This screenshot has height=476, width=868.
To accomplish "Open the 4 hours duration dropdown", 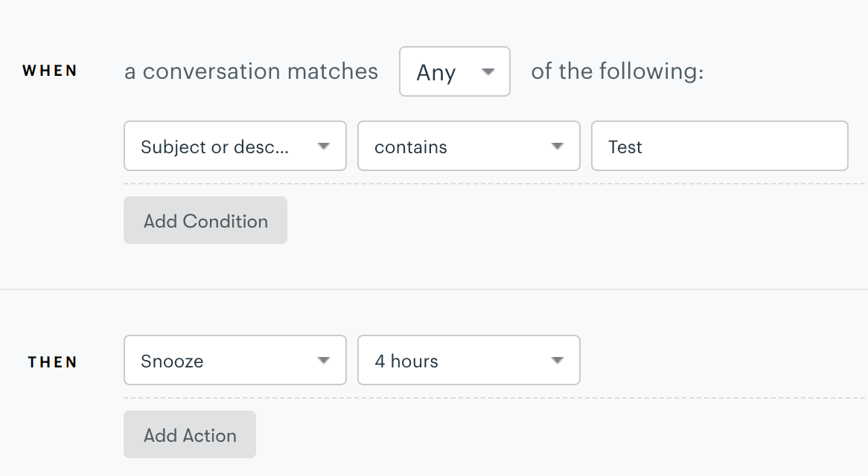I will (x=458, y=361).
